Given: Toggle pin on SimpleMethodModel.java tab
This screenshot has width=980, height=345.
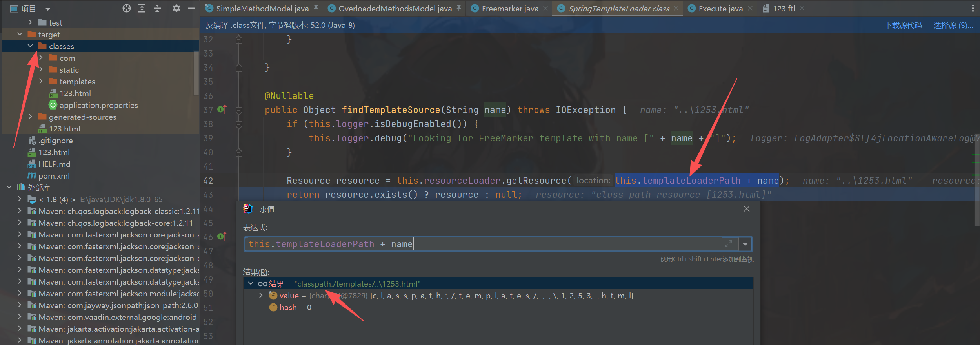Looking at the screenshot, I should pos(316,8).
